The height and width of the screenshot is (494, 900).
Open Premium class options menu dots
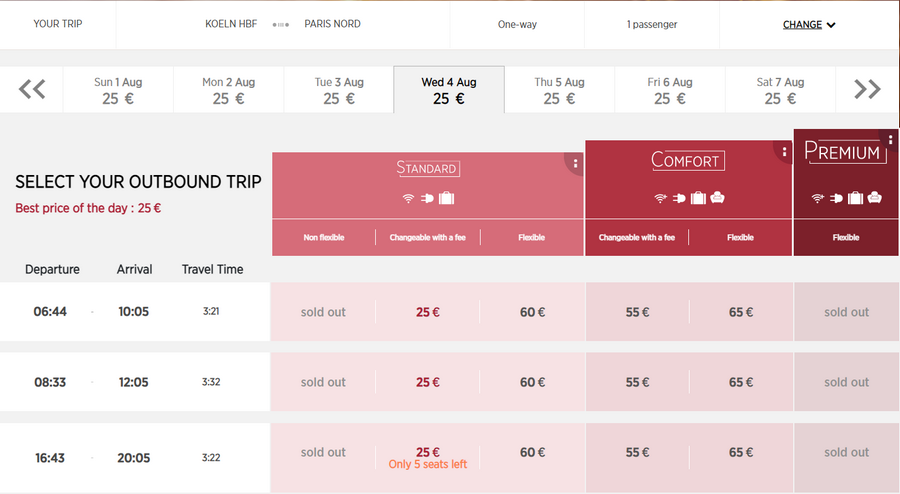point(890,139)
